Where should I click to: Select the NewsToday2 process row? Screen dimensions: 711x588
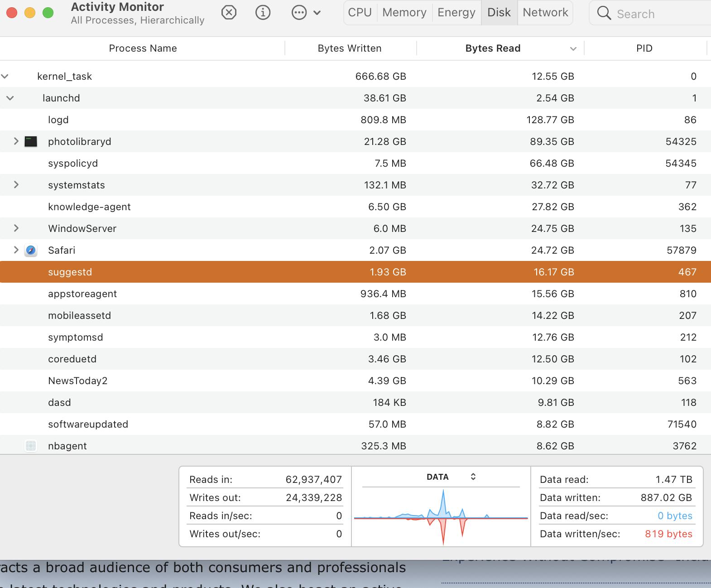pos(355,381)
